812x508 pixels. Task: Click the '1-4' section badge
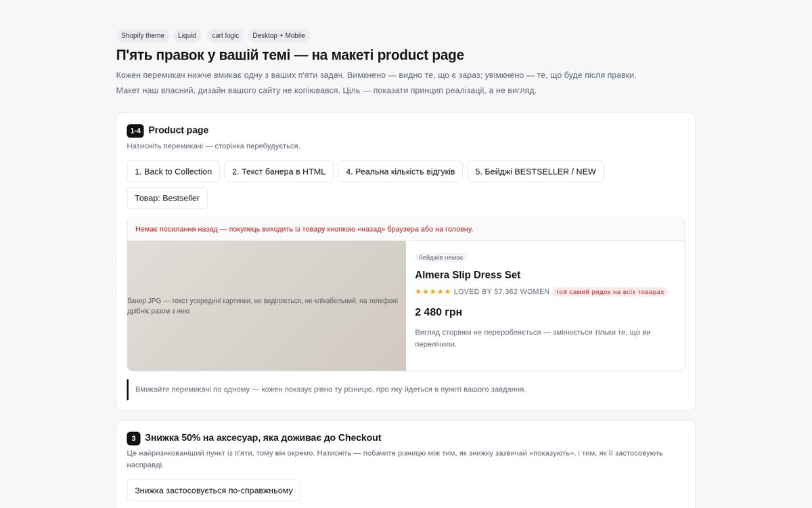point(135,131)
